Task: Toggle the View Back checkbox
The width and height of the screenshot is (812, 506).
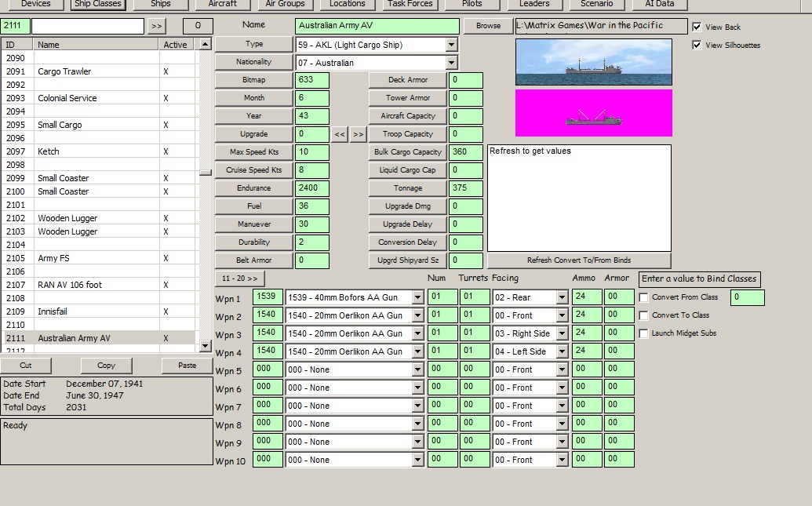Action: (697, 27)
